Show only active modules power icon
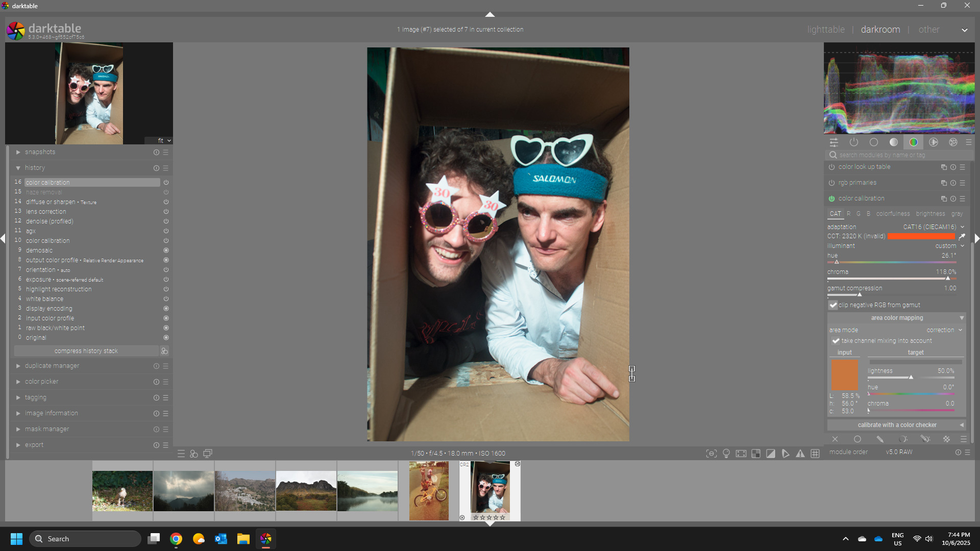Viewport: 980px width, 551px height. (x=854, y=142)
